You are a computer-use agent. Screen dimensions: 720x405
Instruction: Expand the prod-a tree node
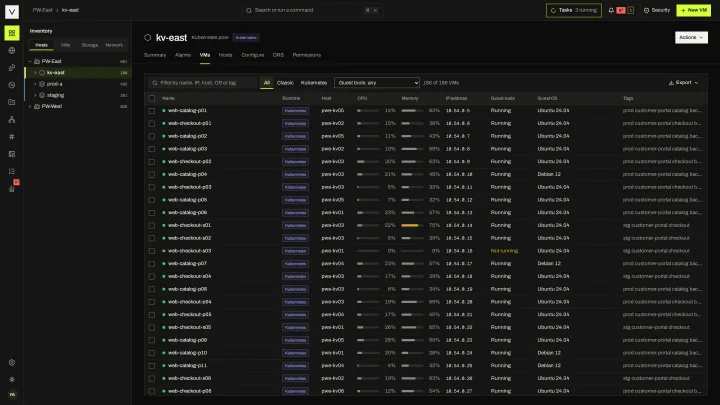(35, 84)
